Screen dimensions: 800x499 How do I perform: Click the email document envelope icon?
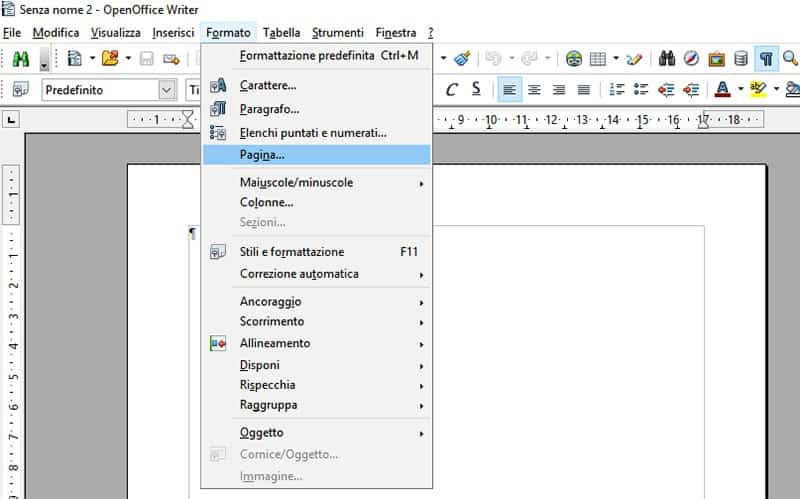[171, 59]
